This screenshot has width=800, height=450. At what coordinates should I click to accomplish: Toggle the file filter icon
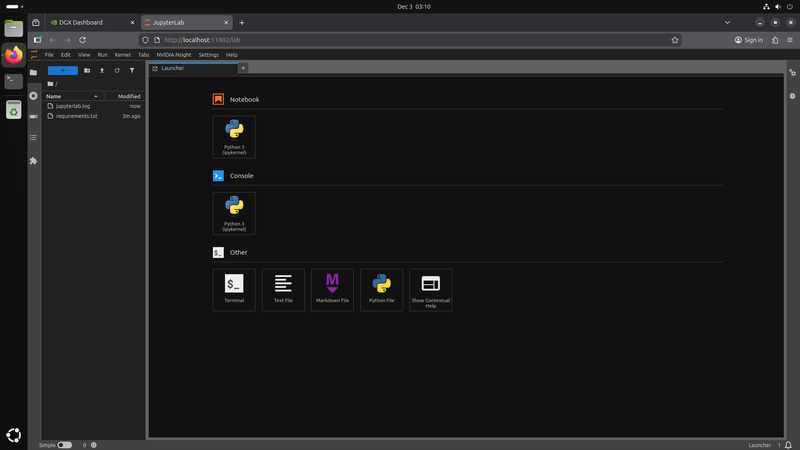coord(132,70)
